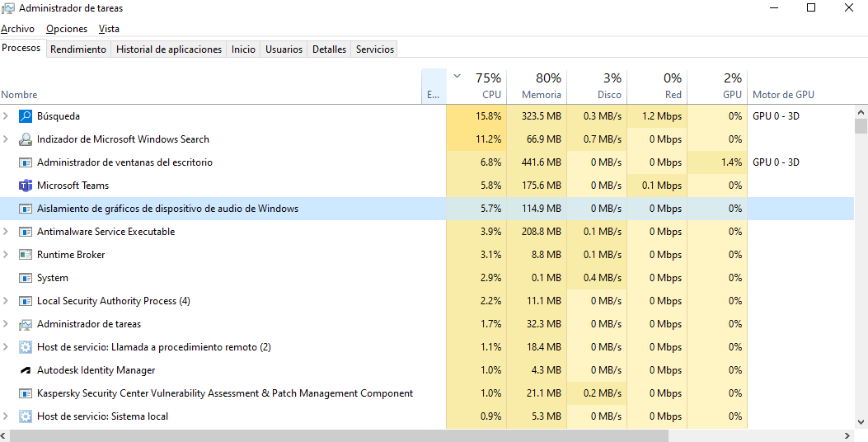Image resolution: width=868 pixels, height=442 pixels.
Task: Click the Administrador de ventanas del escritorio icon
Action: (26, 162)
